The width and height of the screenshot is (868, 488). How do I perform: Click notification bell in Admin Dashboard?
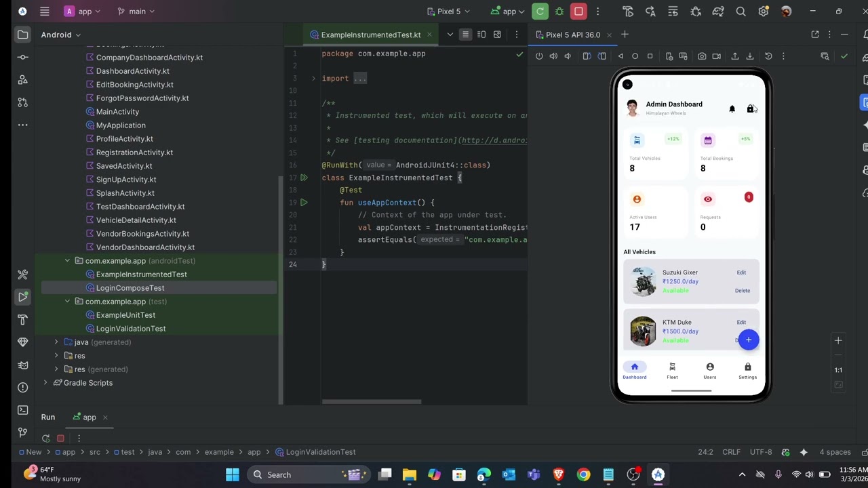[x=732, y=108]
